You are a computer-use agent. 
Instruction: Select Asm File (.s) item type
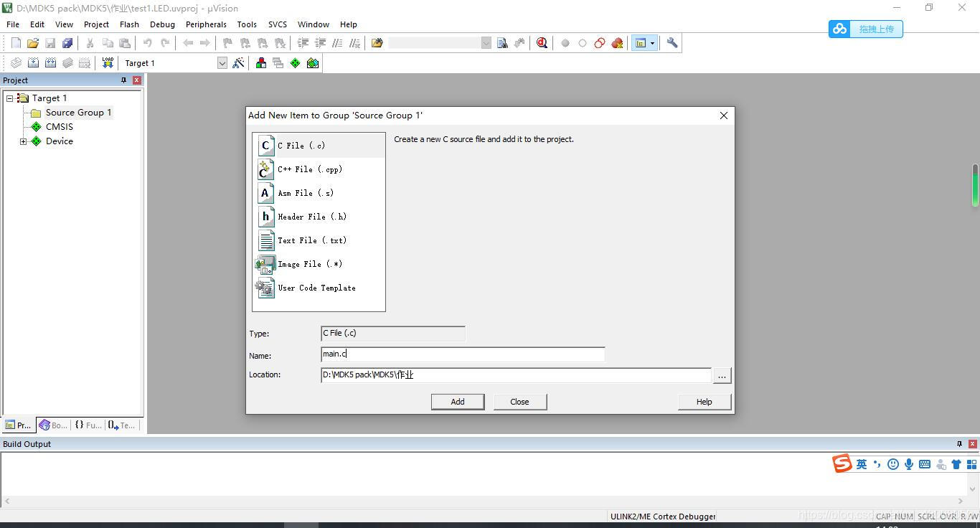319,193
